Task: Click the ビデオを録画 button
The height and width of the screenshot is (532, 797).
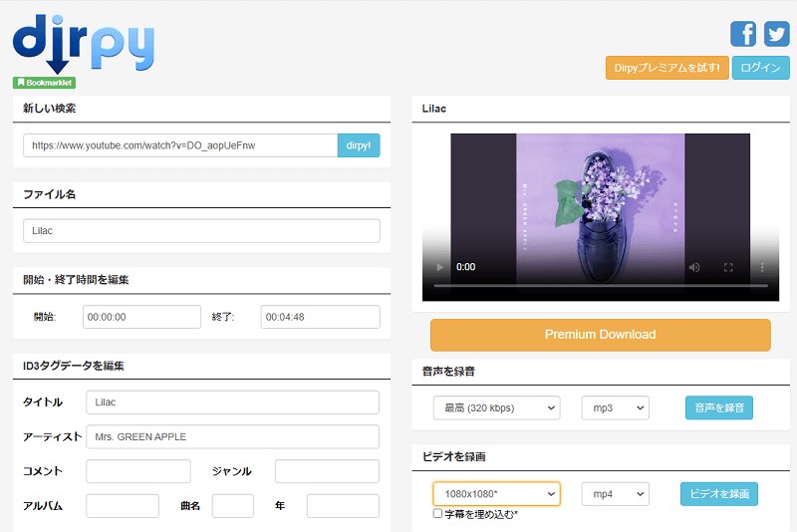Action: tap(718, 493)
